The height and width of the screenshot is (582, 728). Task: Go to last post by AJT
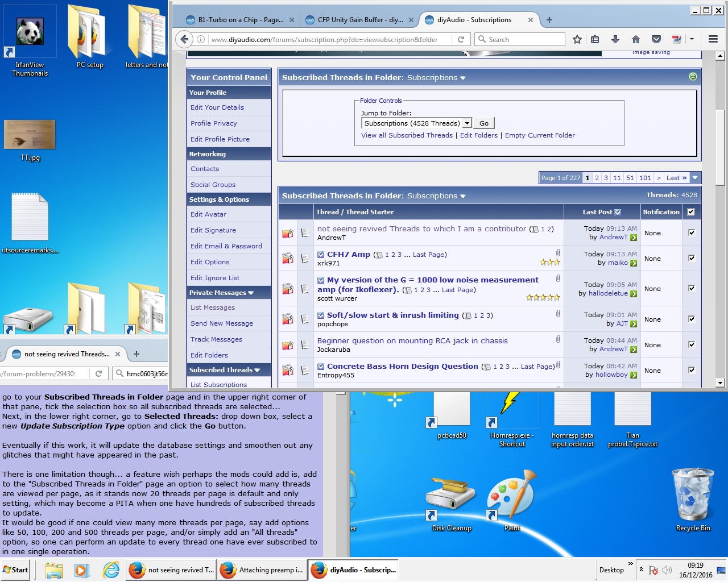click(x=633, y=324)
